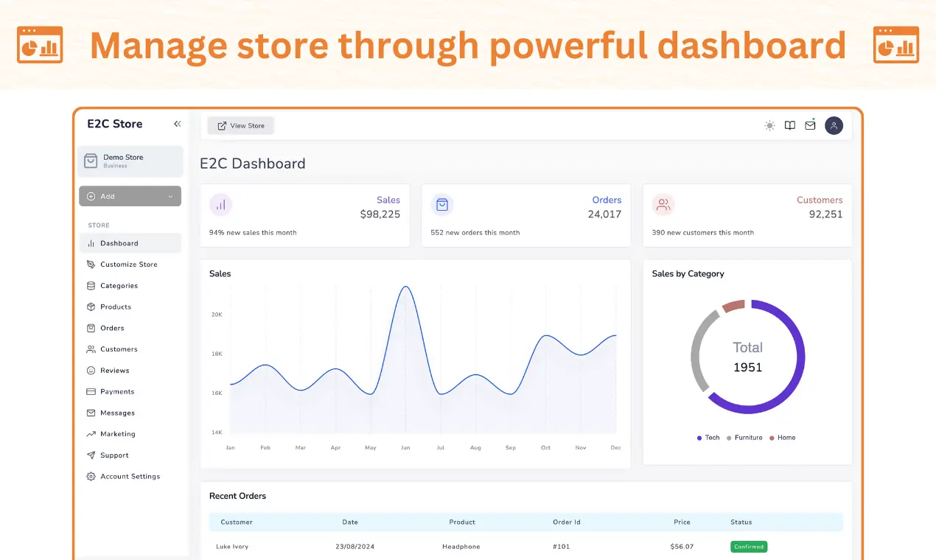Open Account Settings menu item

coord(130,477)
